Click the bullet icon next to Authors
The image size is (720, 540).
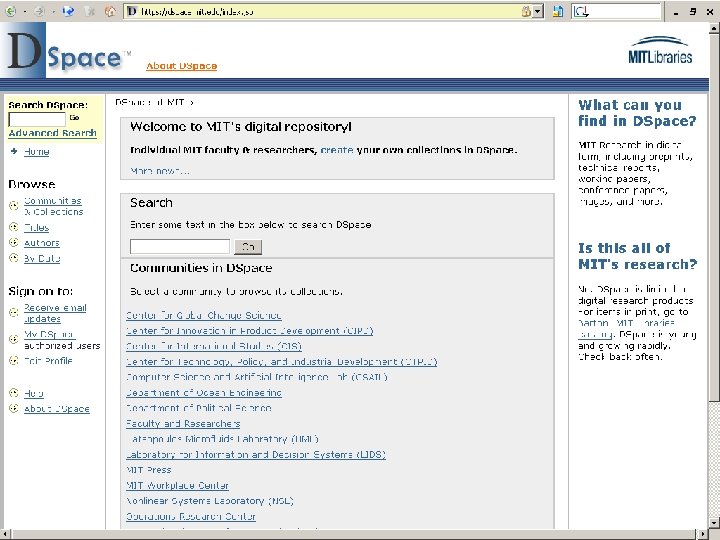click(x=14, y=242)
